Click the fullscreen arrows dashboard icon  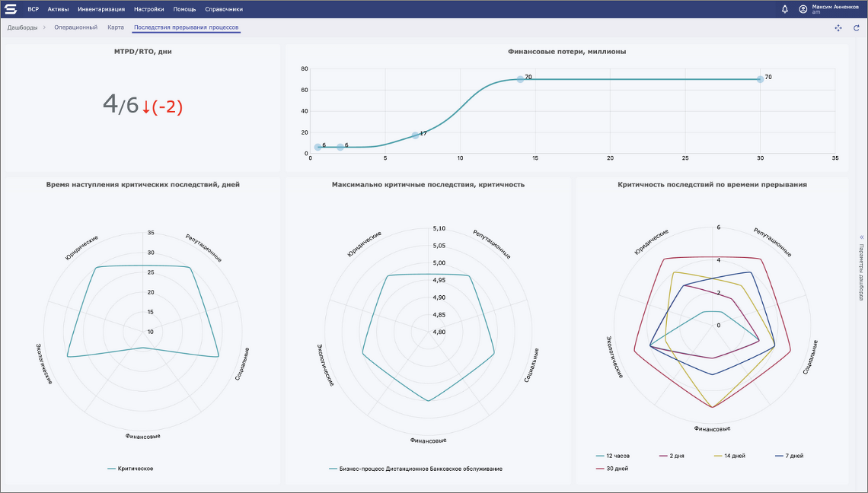[838, 27]
